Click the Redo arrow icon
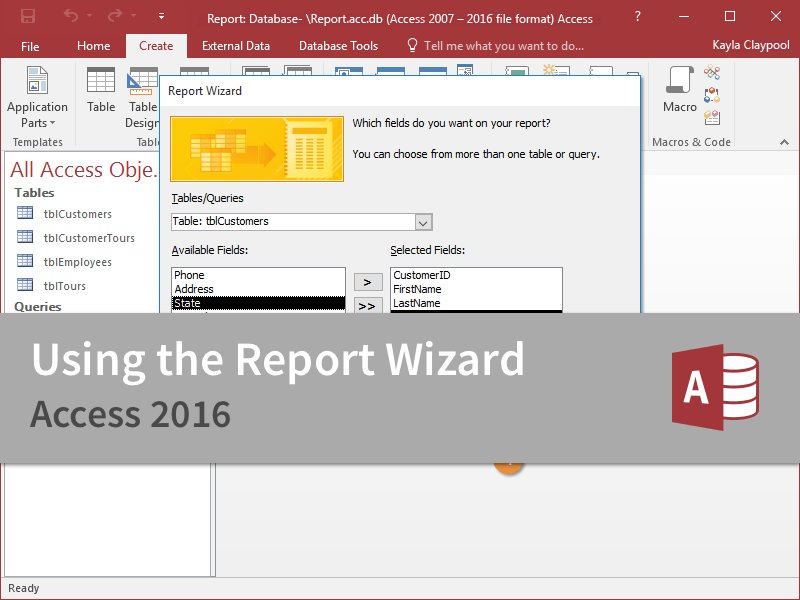The height and width of the screenshot is (600, 800). pos(115,16)
